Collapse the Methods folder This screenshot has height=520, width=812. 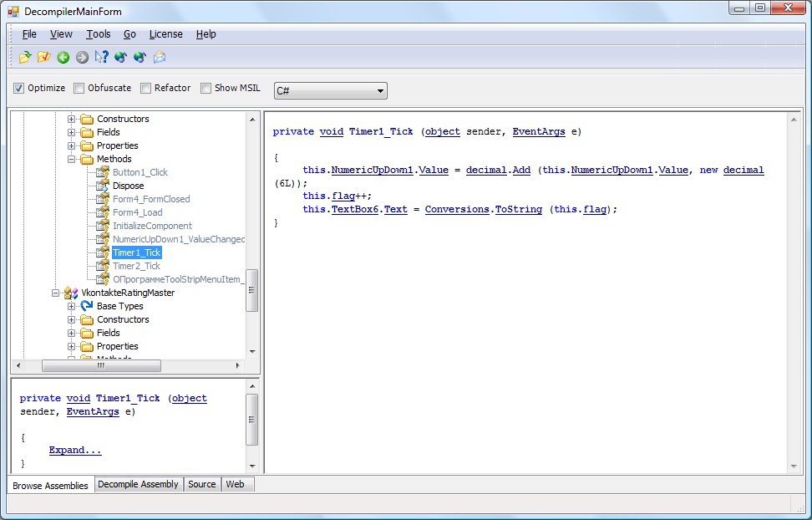tap(72, 159)
